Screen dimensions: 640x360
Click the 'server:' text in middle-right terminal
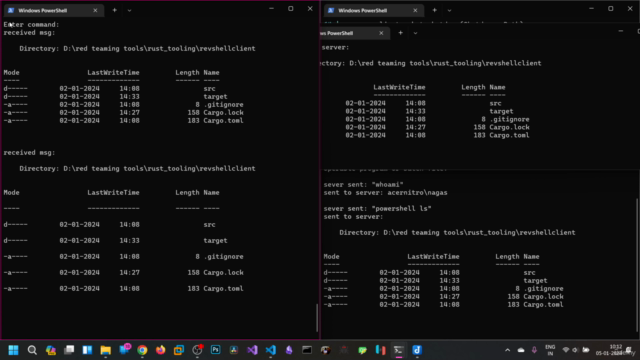click(336, 48)
